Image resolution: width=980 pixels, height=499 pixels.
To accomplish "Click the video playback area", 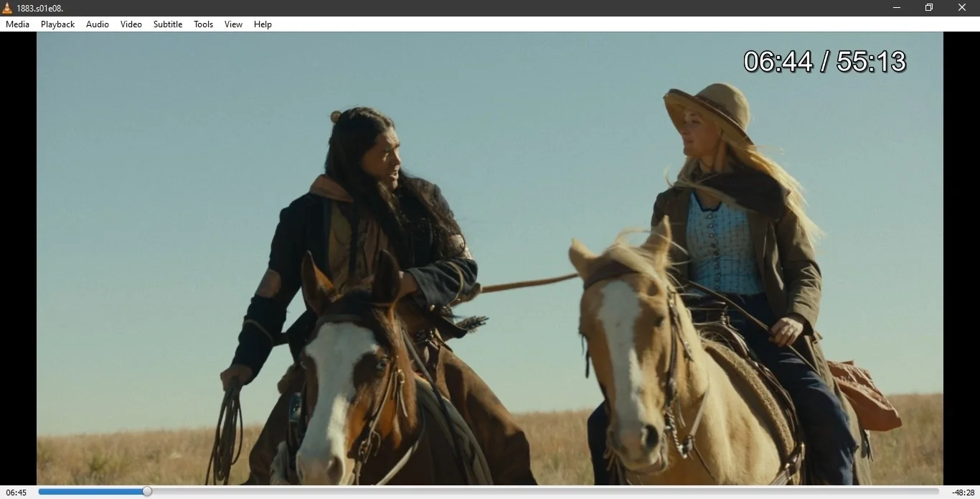I will click(x=490, y=258).
